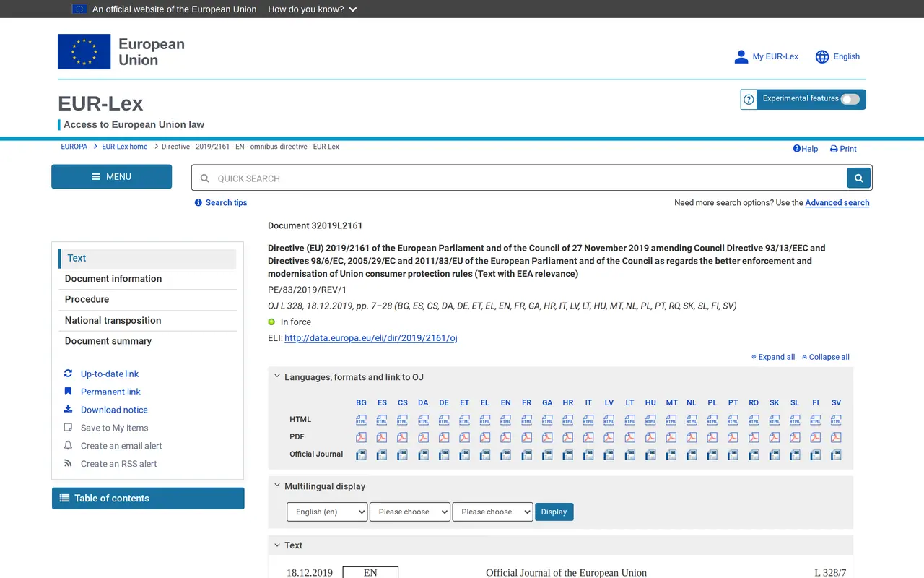Open the French PDF document icon
The width and height of the screenshot is (924, 578).
pos(526,437)
